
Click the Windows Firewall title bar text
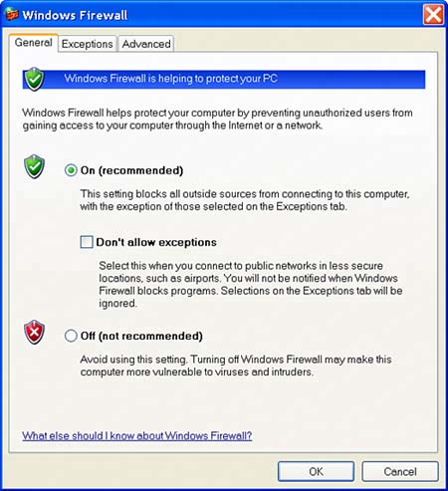(75, 15)
